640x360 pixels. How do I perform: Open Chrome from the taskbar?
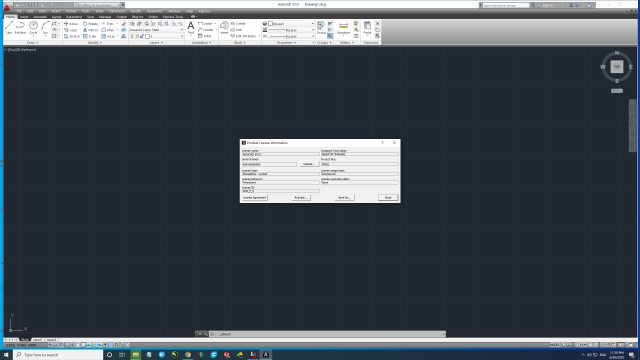click(x=188, y=355)
